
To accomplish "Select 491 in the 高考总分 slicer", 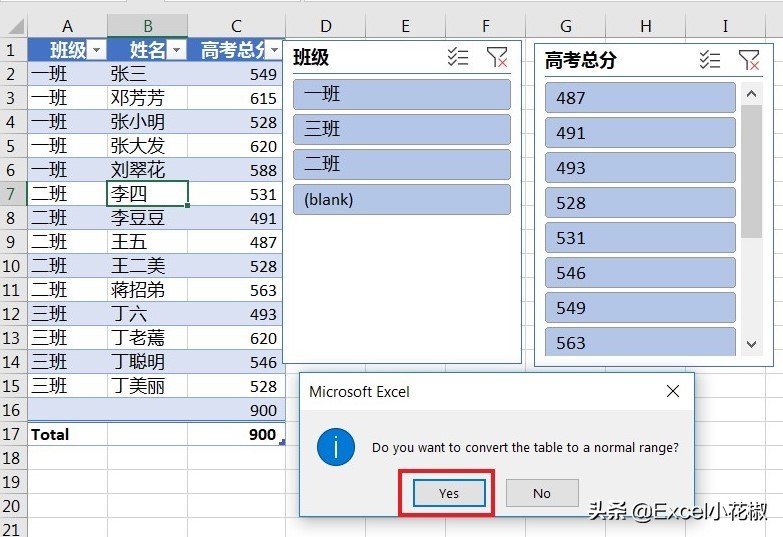I will (640, 132).
